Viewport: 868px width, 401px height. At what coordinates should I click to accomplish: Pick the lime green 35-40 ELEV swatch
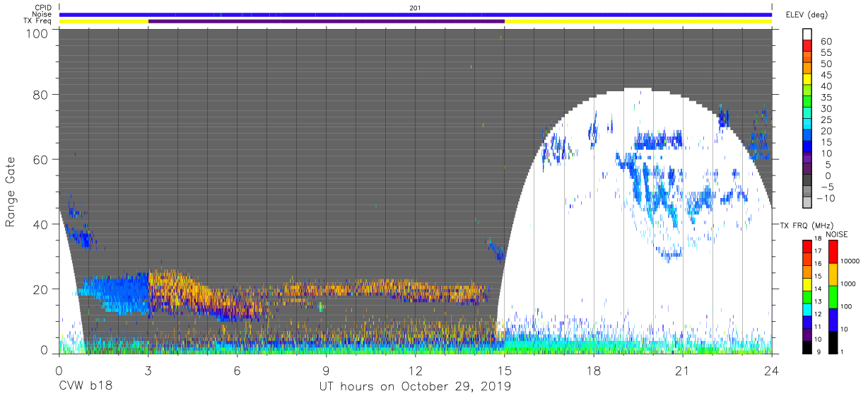coord(808,91)
